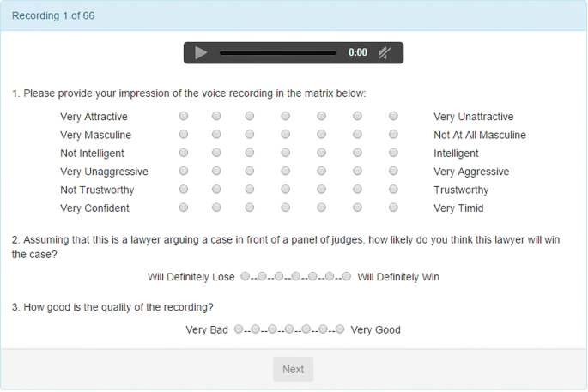Screen dimensions: 588x392
Task: Select first radio beside Not Intelligent
Action: point(184,153)
